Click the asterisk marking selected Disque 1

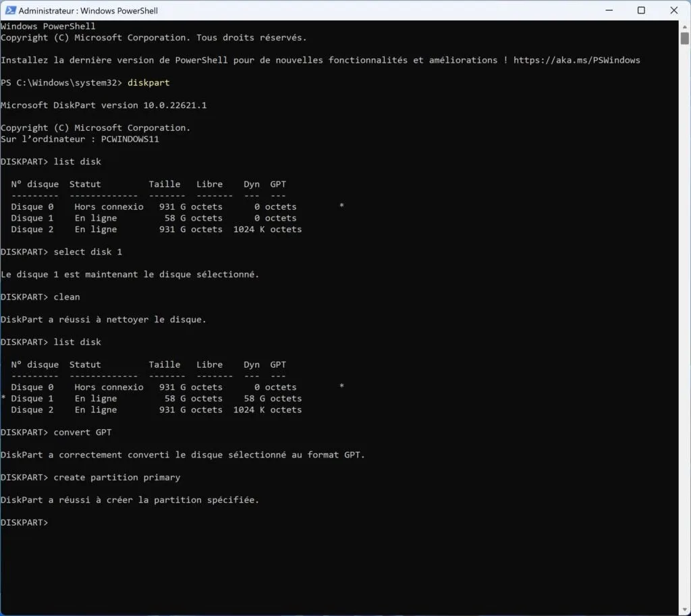(x=3, y=398)
